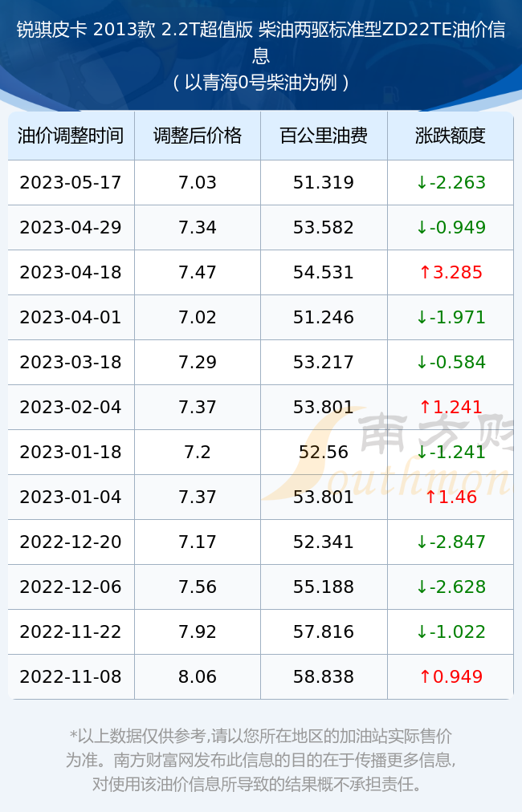Click the green down arrow value -1.022

pyautogui.click(x=451, y=631)
